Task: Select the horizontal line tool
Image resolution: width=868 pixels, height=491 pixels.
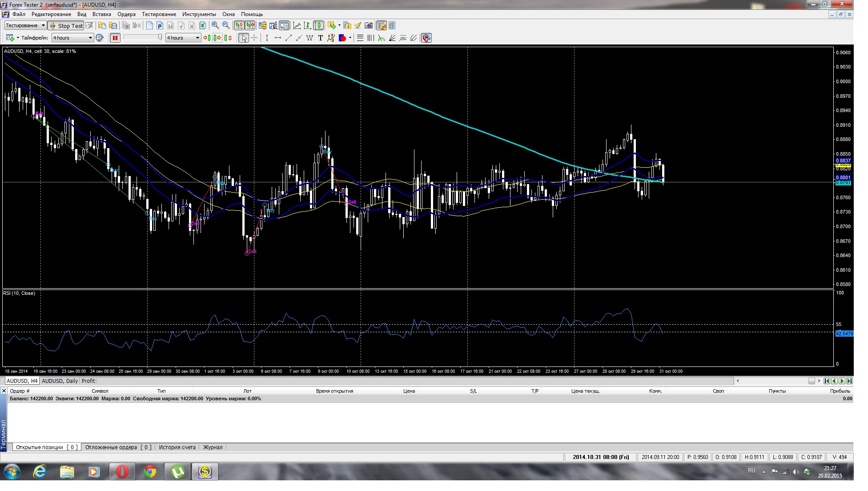Action: pos(277,38)
